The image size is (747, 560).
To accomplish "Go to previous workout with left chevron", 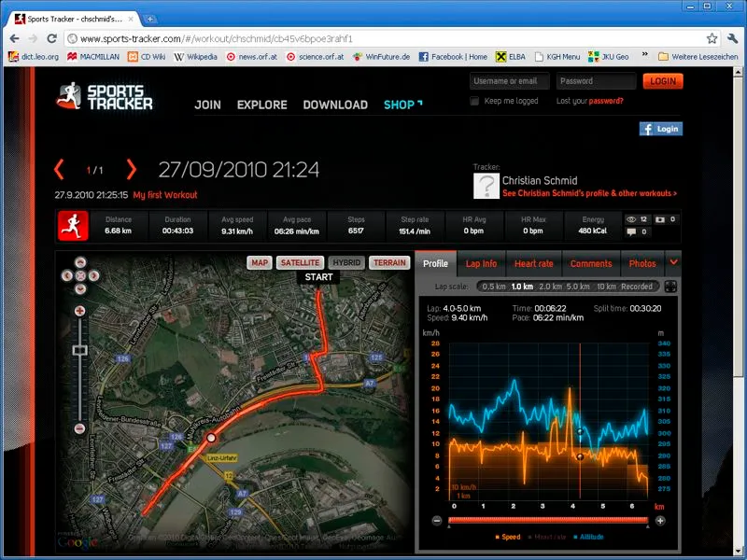I will pyautogui.click(x=59, y=170).
